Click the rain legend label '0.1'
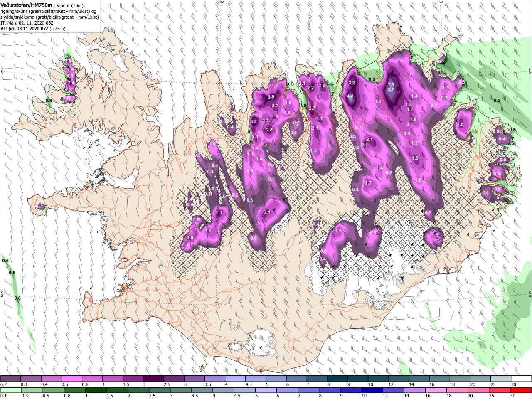Screen dimensions: 532x399 (3, 396)
